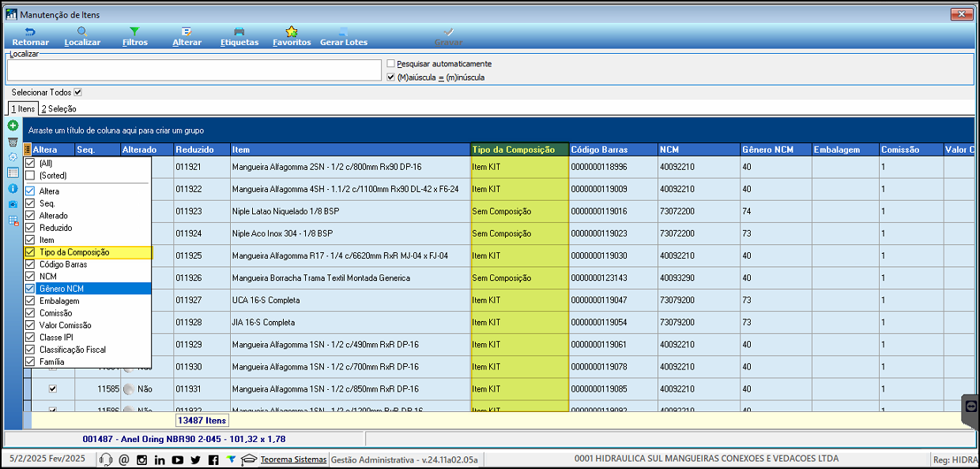Uncheck the Classe IPI column checkbox
This screenshot has width=980, height=469.
30,337
